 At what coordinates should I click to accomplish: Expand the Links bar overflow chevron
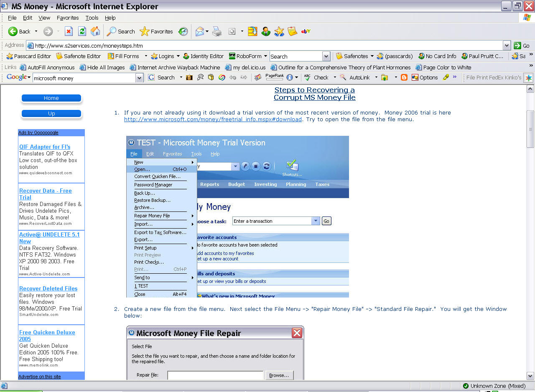(x=531, y=66)
